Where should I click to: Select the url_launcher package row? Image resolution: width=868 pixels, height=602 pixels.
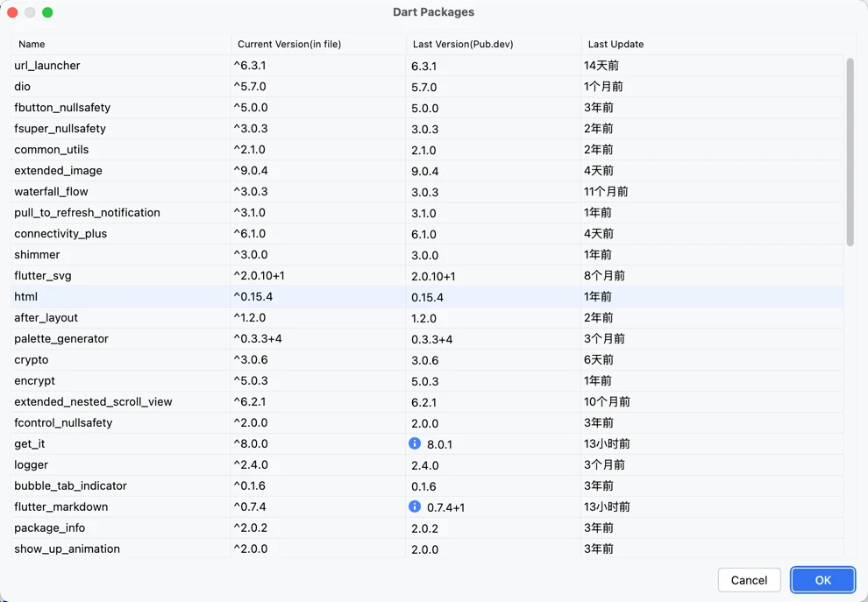47,66
